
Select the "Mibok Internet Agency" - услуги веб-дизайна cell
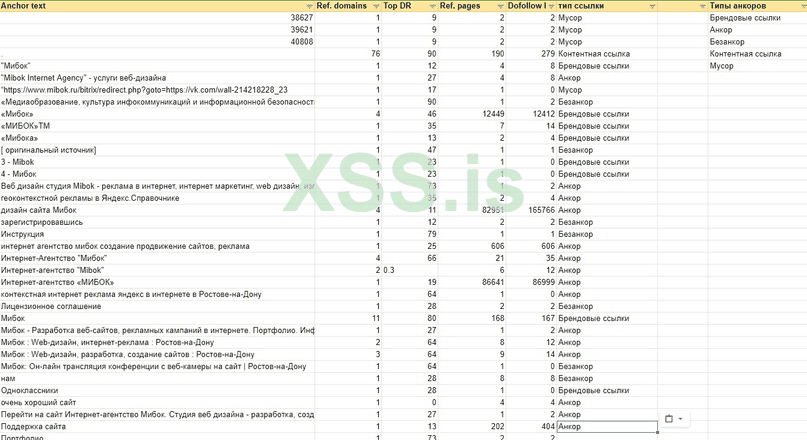pyautogui.click(x=157, y=78)
